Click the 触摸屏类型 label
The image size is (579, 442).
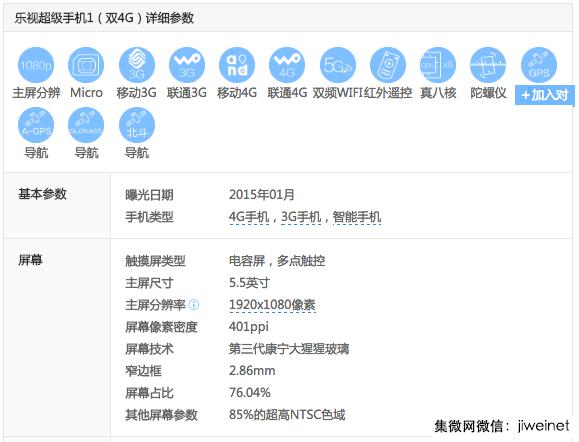tap(155, 261)
